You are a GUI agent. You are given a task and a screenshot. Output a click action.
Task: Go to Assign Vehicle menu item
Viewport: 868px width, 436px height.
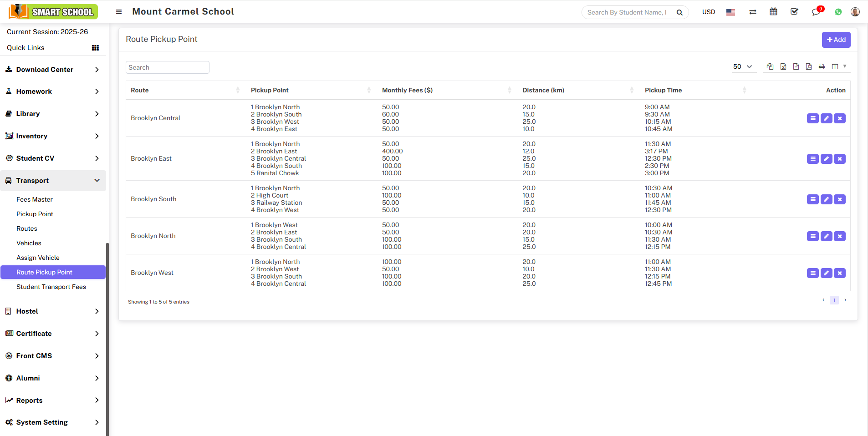pos(38,258)
